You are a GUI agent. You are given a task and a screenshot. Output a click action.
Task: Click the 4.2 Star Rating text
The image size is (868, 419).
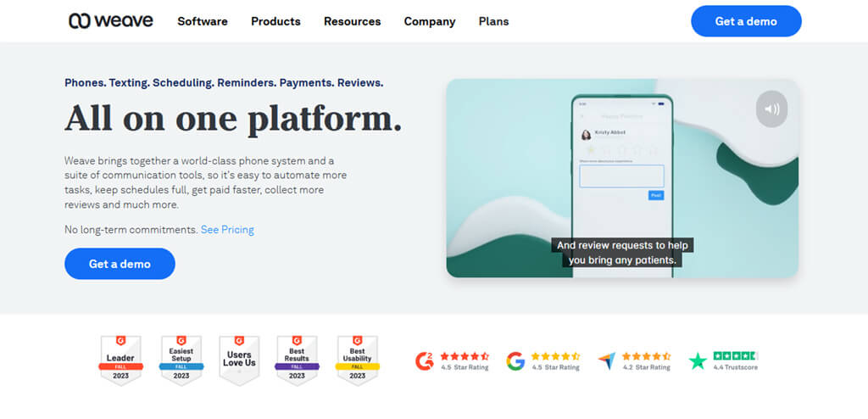click(647, 367)
